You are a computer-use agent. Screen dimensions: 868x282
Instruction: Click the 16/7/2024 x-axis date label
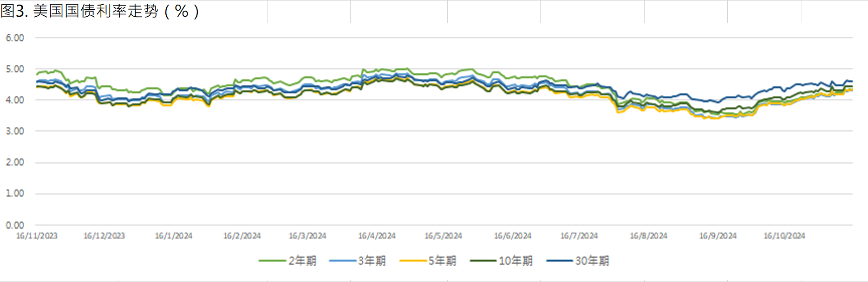(x=579, y=236)
